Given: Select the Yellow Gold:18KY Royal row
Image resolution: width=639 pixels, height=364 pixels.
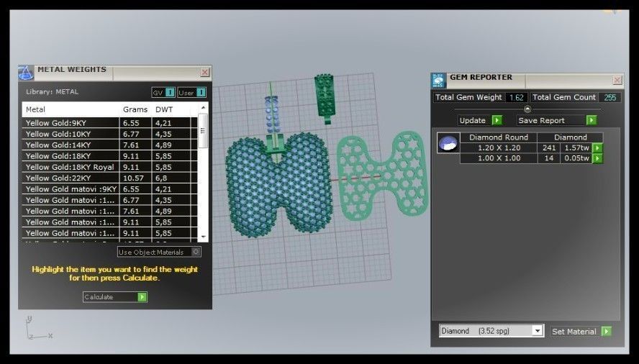Looking at the screenshot, I should coord(109,167).
